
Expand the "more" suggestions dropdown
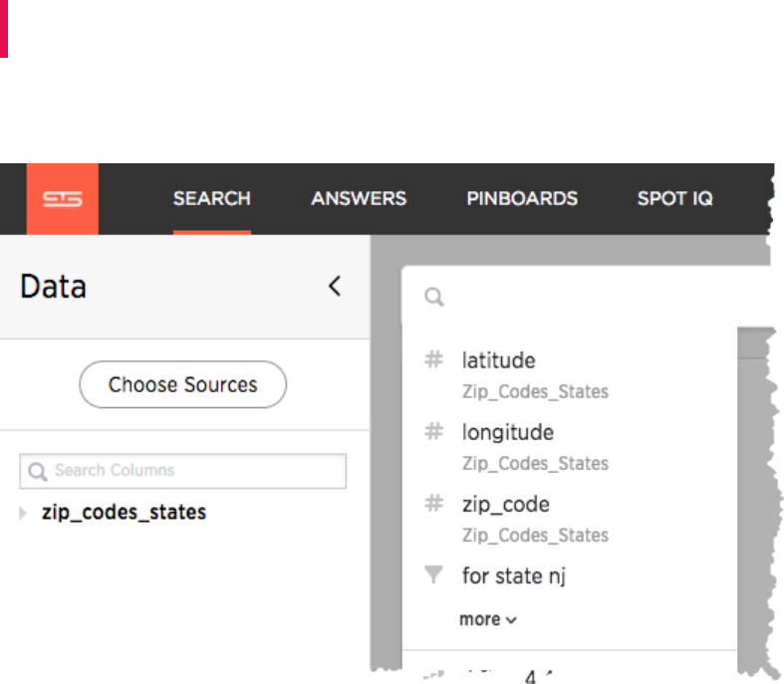pyautogui.click(x=488, y=619)
